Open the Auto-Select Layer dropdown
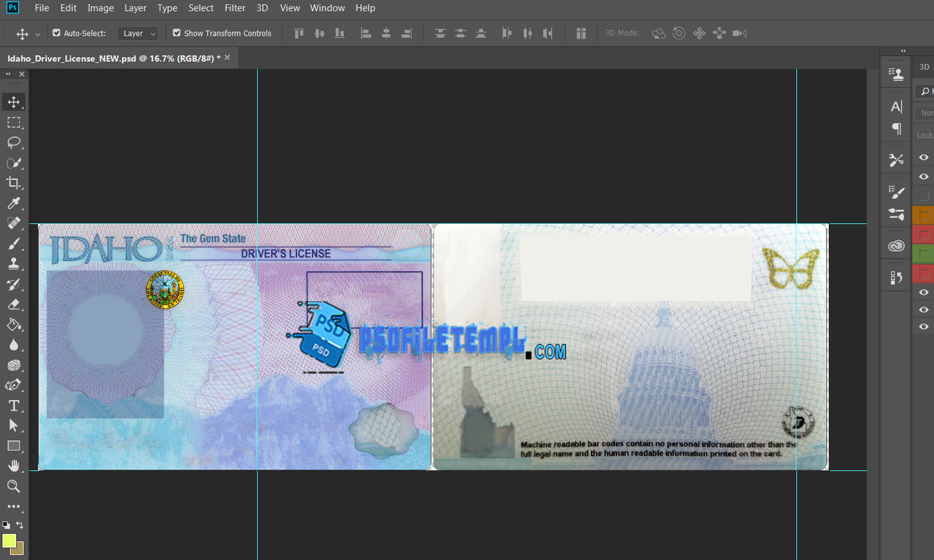Image resolution: width=934 pixels, height=560 pixels. tap(137, 34)
